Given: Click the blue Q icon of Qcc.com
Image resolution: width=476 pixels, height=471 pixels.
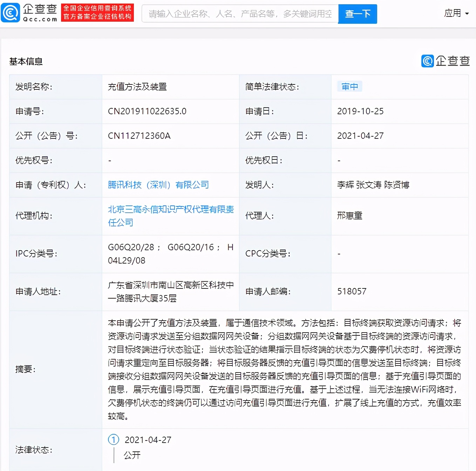Looking at the screenshot, I should pyautogui.click(x=10, y=13).
